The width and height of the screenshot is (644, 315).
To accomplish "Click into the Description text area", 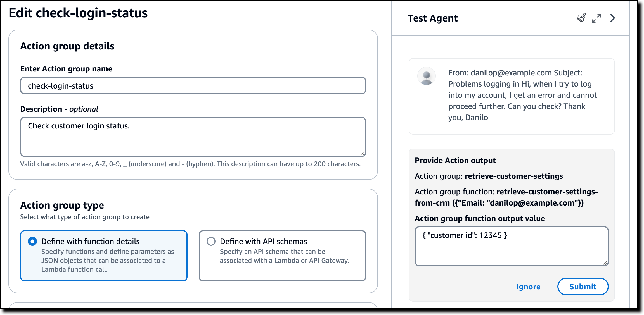I will tap(193, 137).
